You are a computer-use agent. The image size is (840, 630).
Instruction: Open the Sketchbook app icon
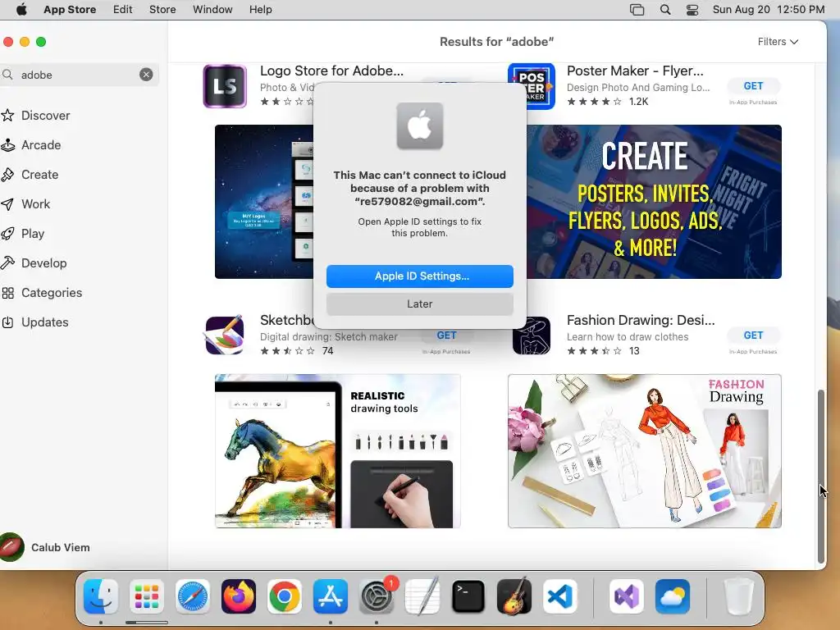point(225,336)
